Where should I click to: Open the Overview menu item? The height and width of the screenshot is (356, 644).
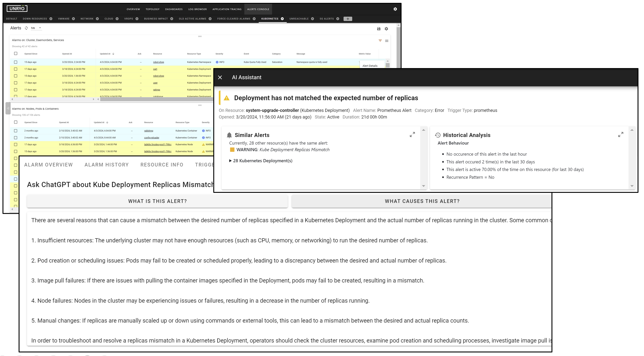pyautogui.click(x=133, y=9)
